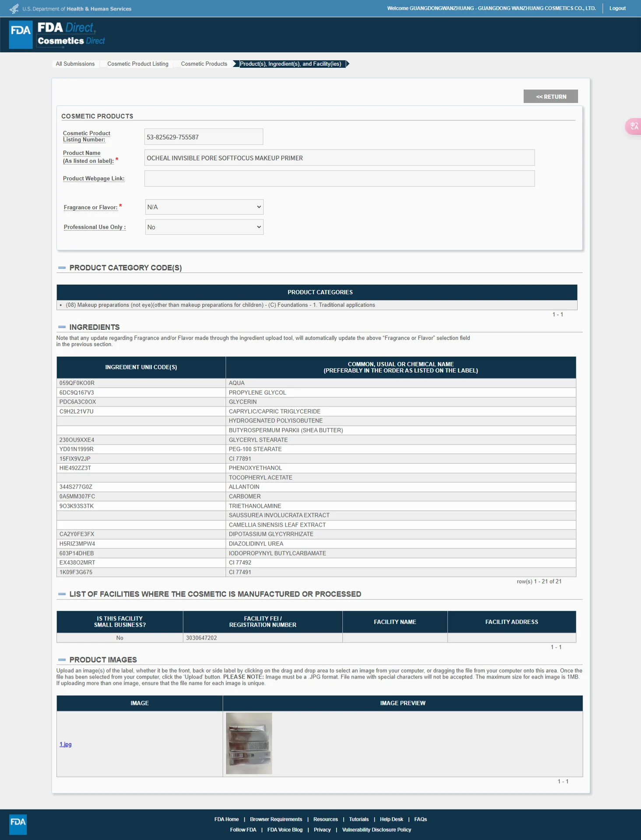Image resolution: width=641 pixels, height=840 pixels.
Task: Select the DIAZOLIDINYL UREA cell
Action: (401, 544)
